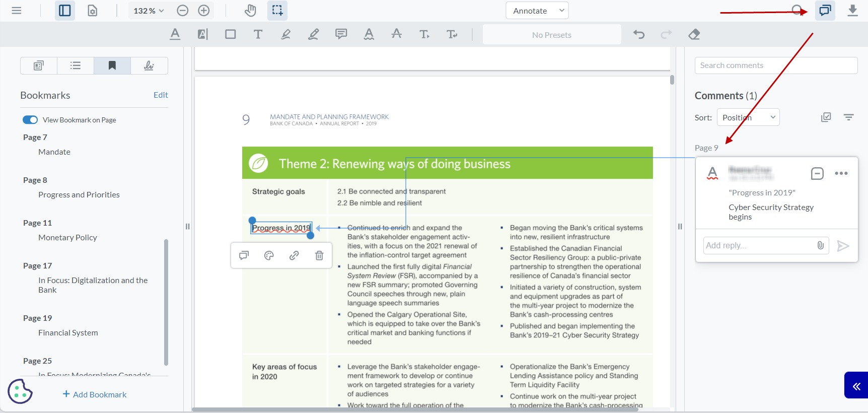Open the Sort by Position dropdown

[748, 117]
